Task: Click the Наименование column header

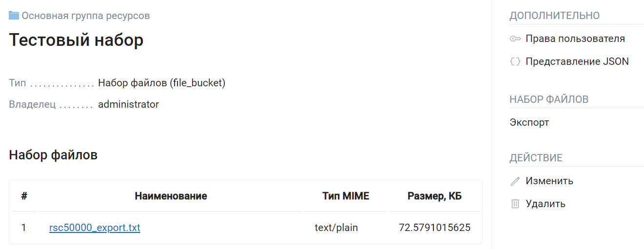Action: click(171, 196)
